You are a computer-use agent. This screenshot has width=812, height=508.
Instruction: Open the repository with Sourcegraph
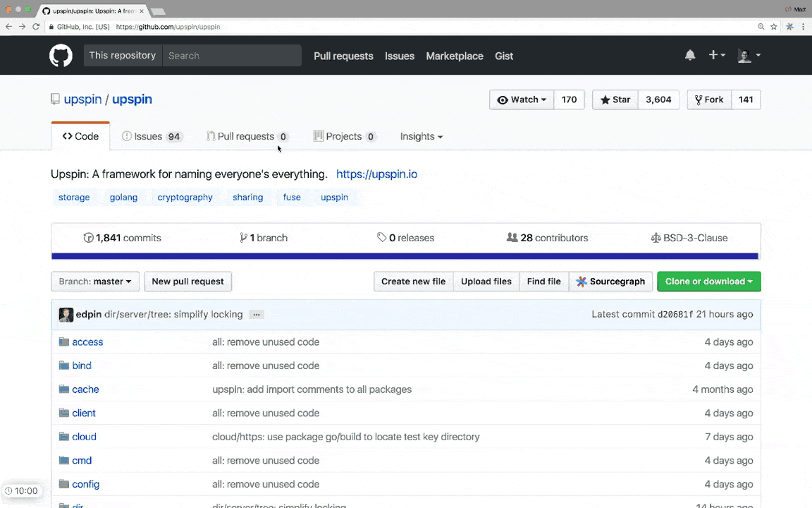point(610,281)
